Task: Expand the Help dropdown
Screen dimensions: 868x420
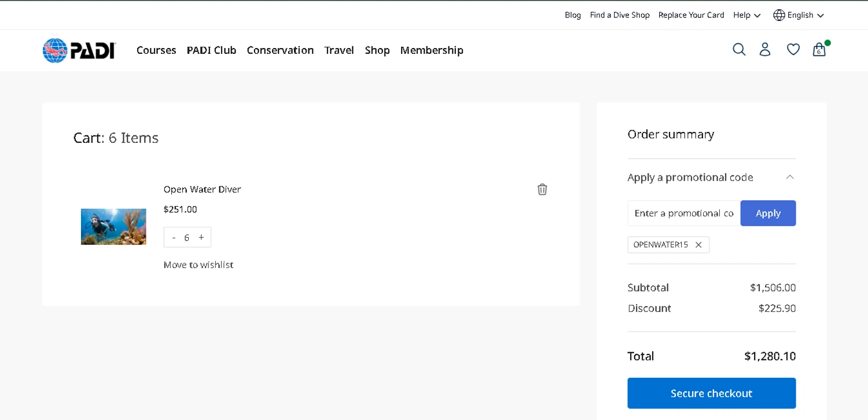Action: point(746,15)
